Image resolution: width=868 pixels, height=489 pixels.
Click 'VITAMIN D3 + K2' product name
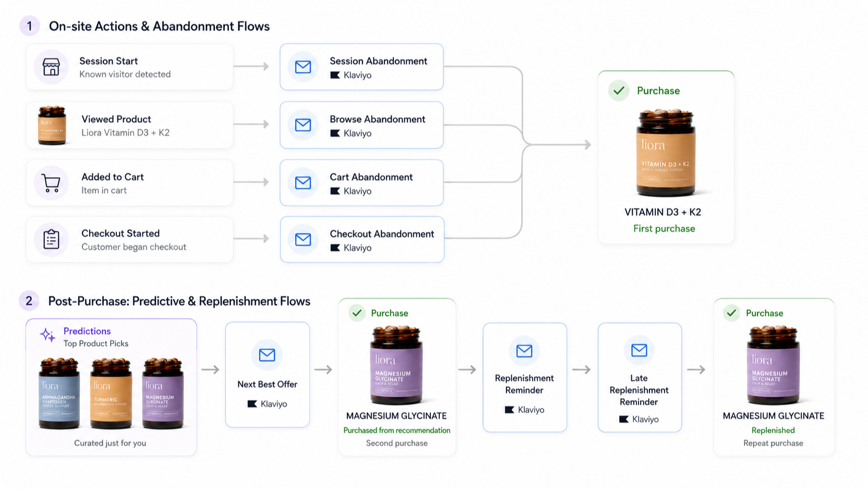(x=663, y=212)
